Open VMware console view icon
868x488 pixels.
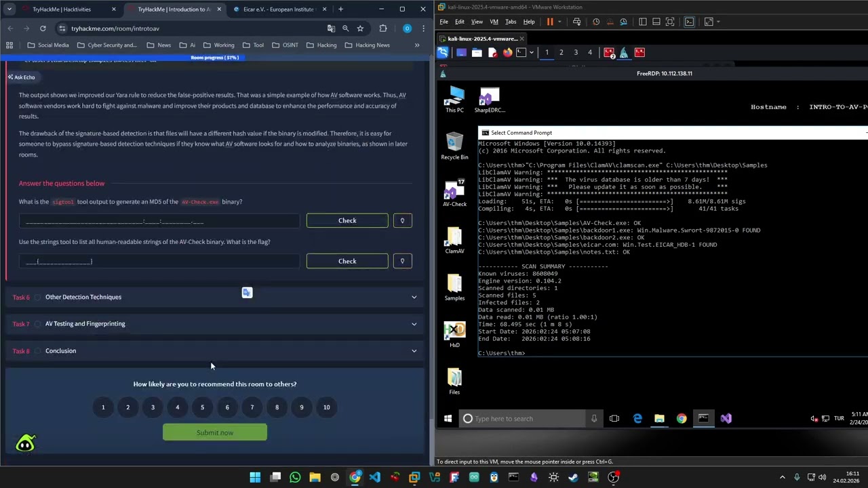click(690, 22)
